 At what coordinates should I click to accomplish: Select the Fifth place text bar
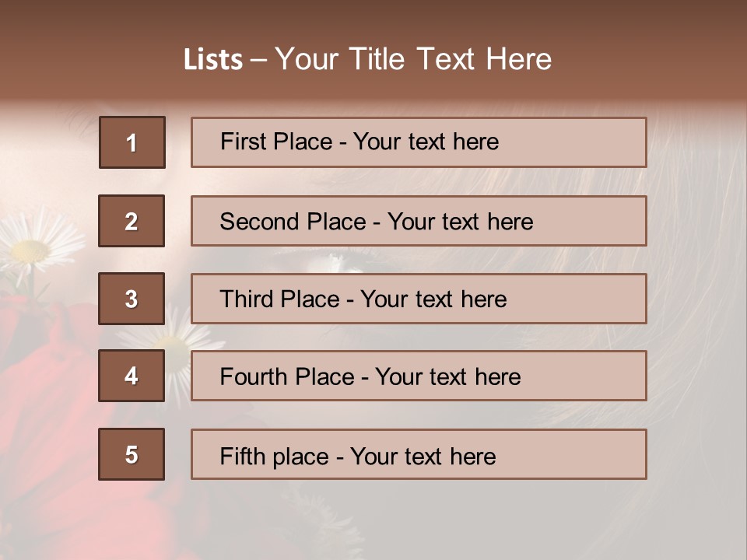pos(419,454)
